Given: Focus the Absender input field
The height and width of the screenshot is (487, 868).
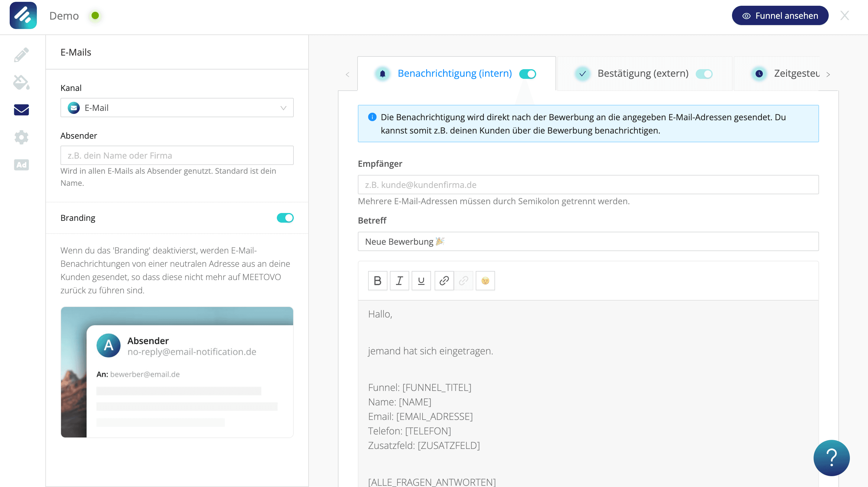Looking at the screenshot, I should [x=177, y=155].
